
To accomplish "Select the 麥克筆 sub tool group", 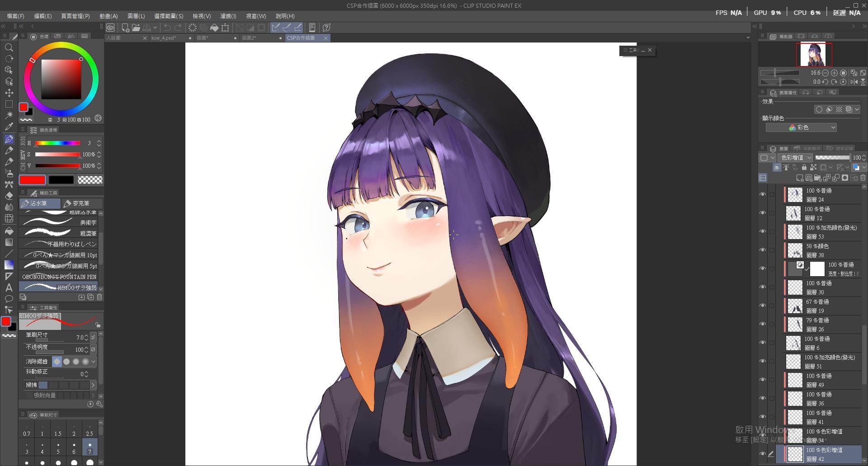I will (x=82, y=203).
